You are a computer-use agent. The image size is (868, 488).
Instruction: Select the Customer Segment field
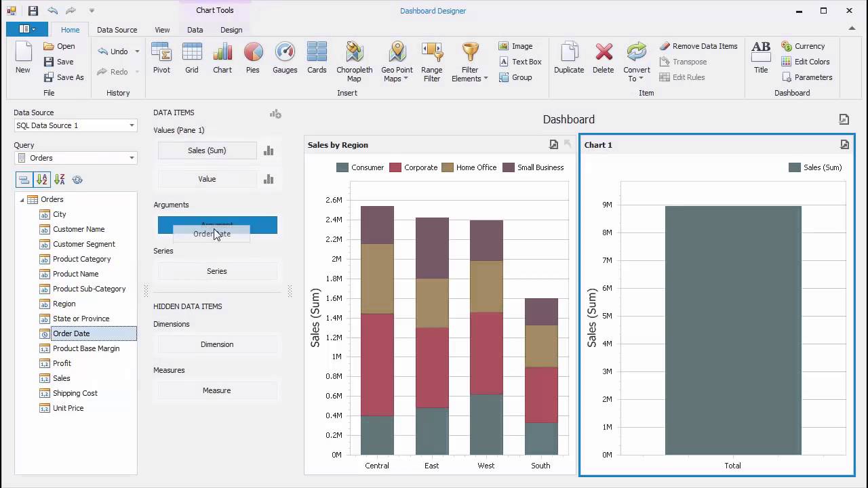83,244
